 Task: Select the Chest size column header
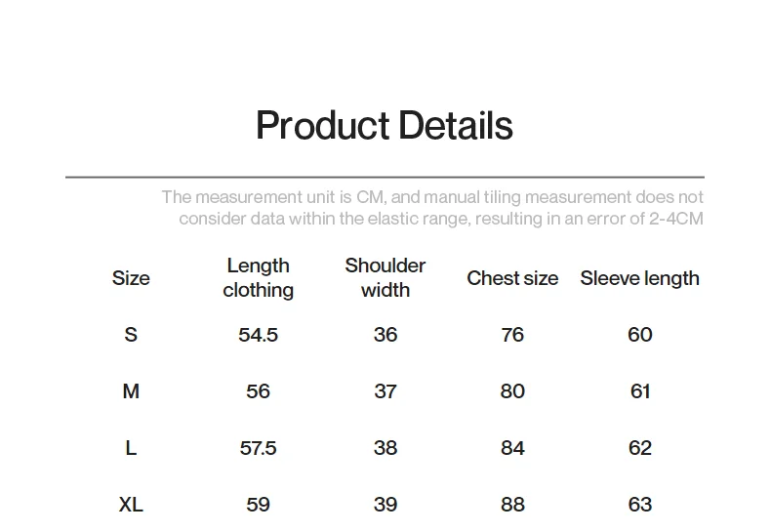coord(512,278)
